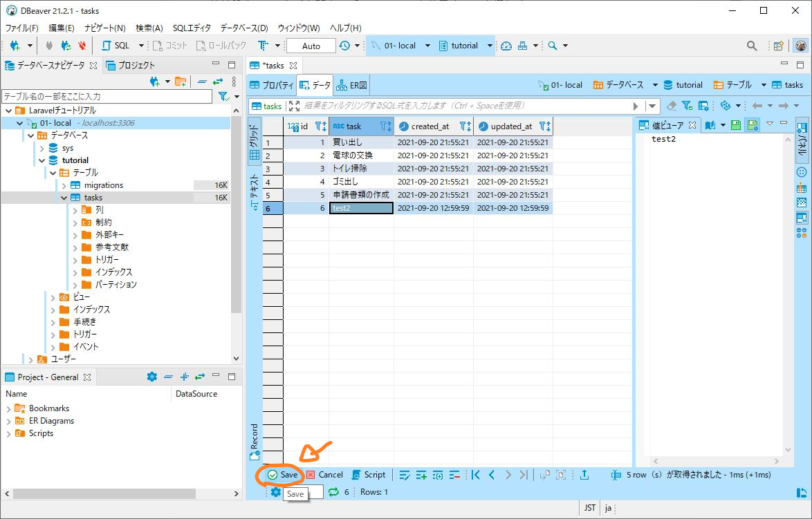Expand the sys database node
This screenshot has width=812, height=519.
coord(42,148)
